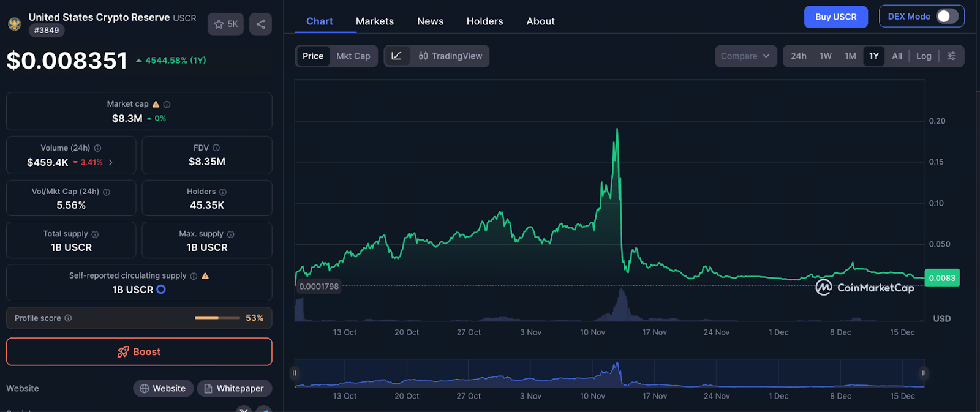Viewport: 980px width, 412px height.
Task: Open the Compare dropdown
Action: coord(745,56)
